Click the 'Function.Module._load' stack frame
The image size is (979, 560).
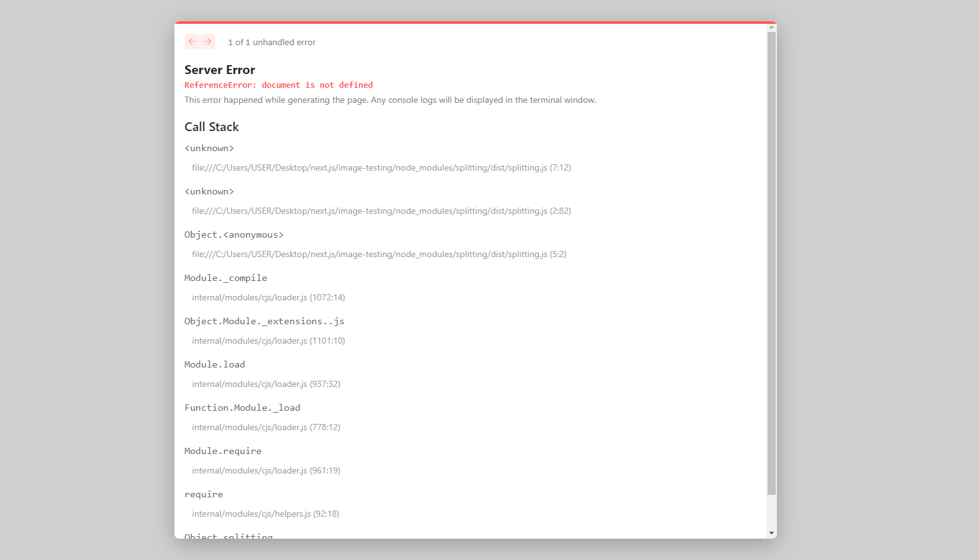point(242,408)
